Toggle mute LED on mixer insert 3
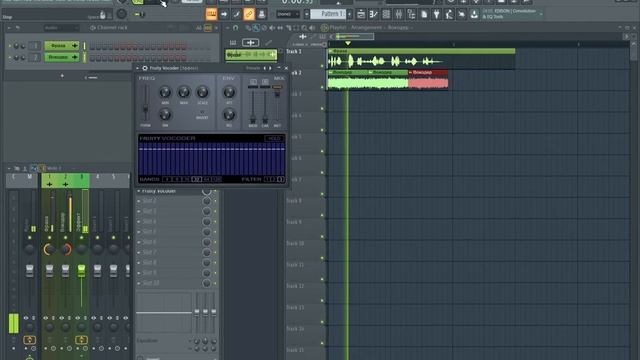 click(82, 237)
